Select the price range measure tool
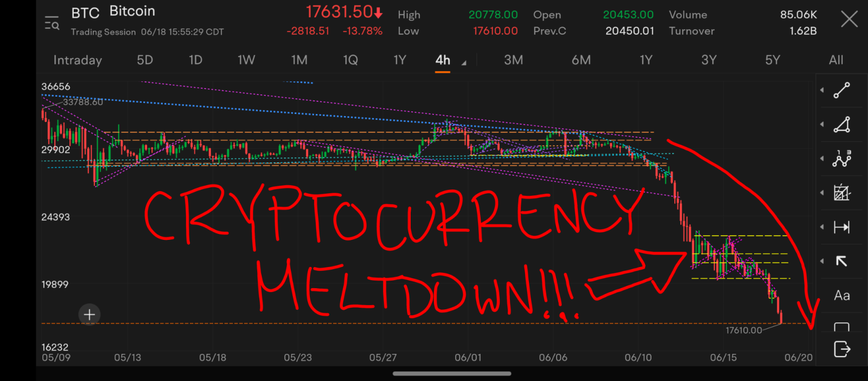The image size is (868, 381). (841, 227)
